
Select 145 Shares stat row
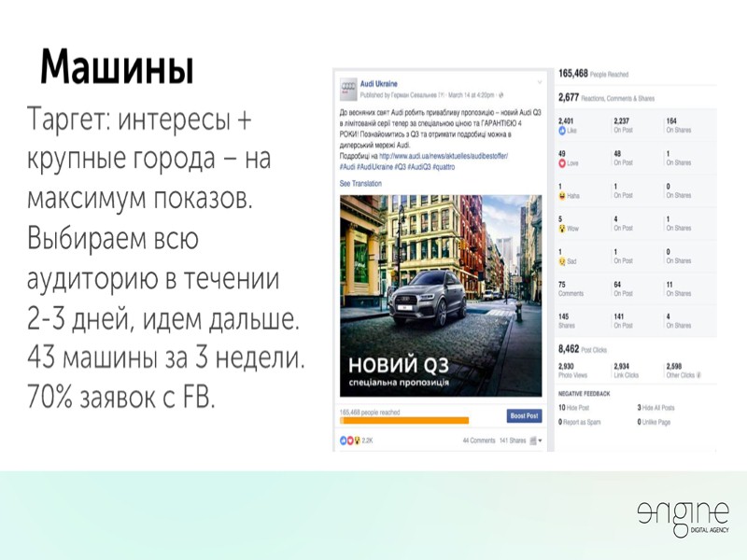(x=636, y=321)
